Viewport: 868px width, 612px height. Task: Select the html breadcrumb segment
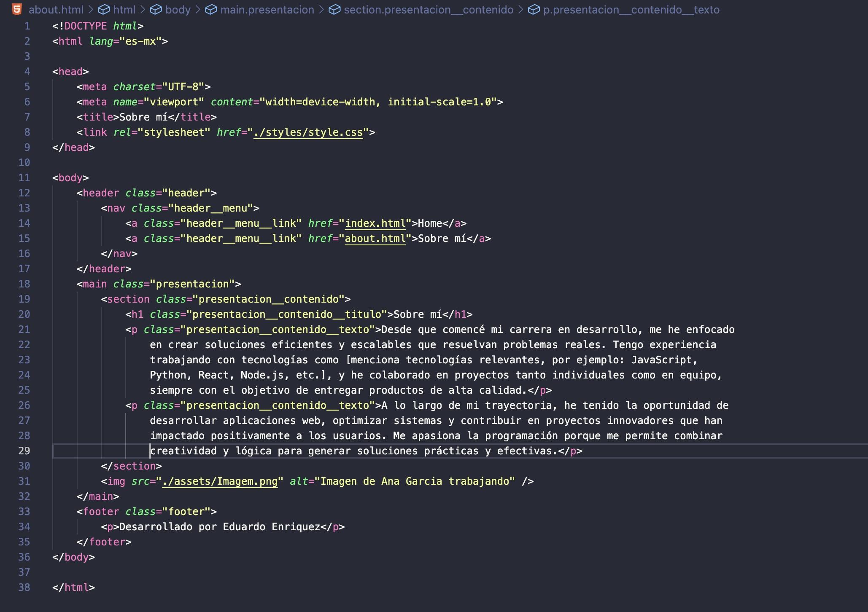click(124, 10)
